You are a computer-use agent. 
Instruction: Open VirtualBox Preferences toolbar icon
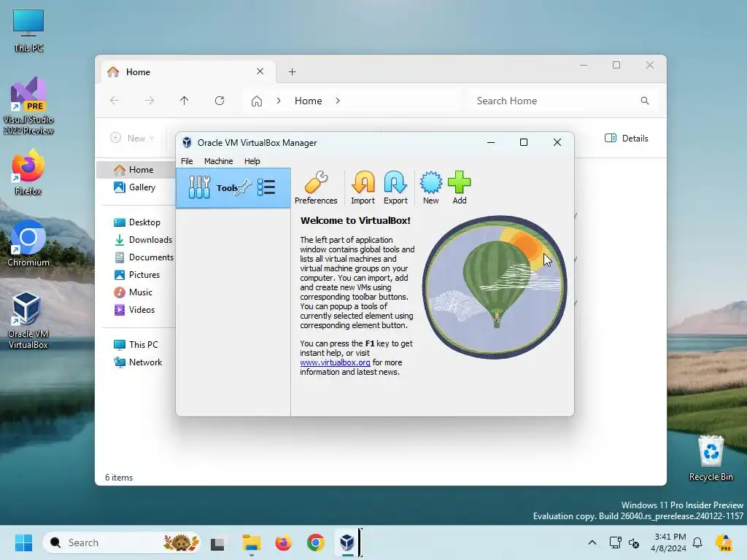tap(315, 187)
